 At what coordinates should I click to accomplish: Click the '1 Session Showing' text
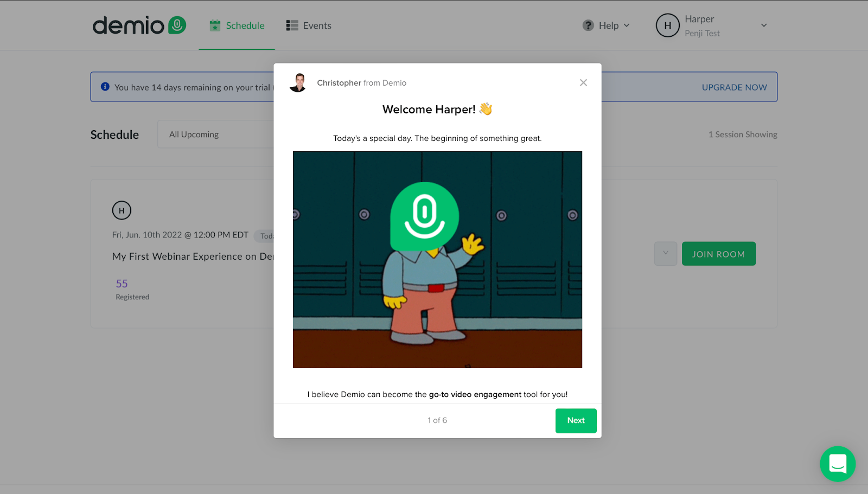[x=743, y=134]
